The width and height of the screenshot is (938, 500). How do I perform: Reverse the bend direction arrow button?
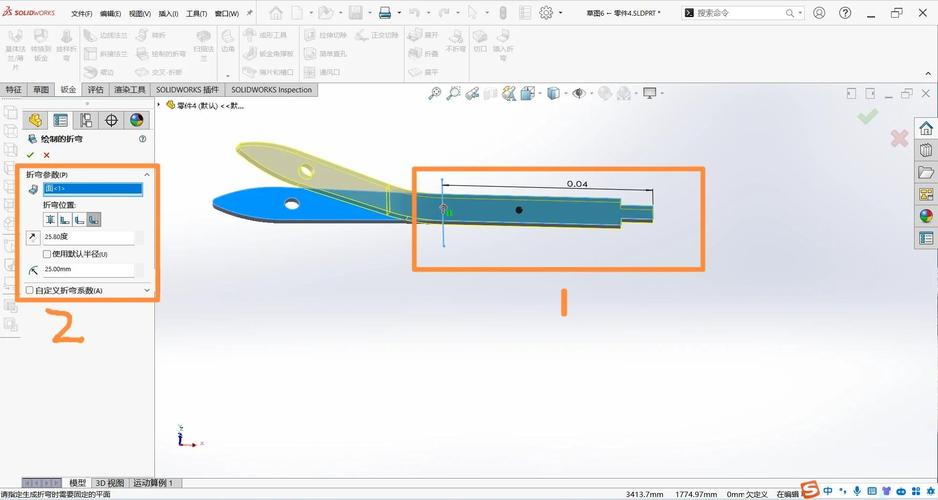[33, 237]
